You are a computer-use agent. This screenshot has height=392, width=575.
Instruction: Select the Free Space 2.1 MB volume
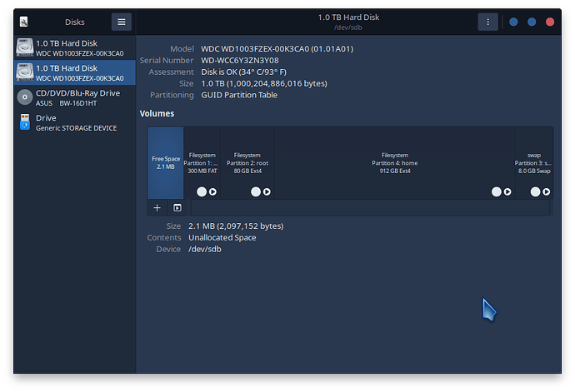[x=166, y=162]
